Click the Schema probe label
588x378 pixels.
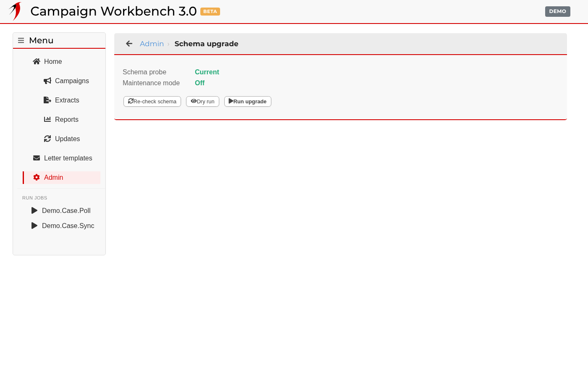click(x=144, y=72)
